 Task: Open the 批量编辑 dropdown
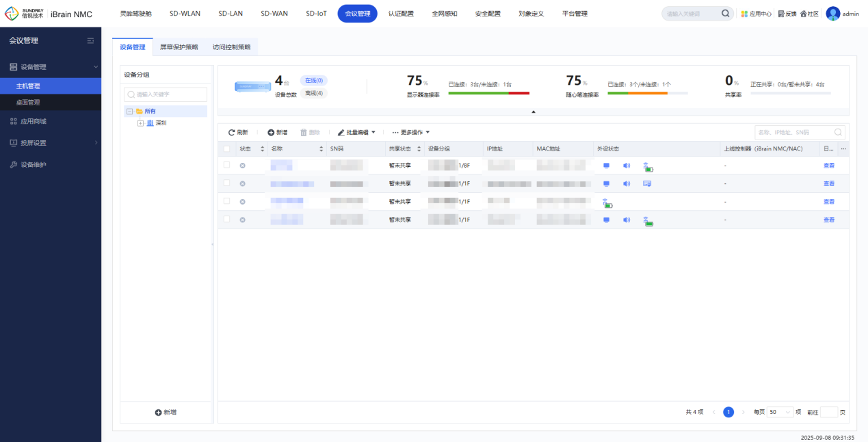356,132
